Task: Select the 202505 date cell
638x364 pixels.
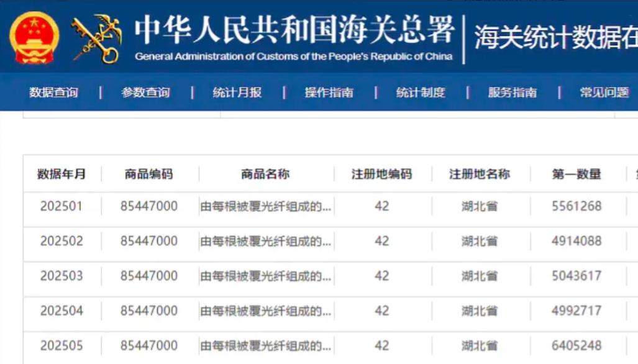Action: tap(62, 346)
